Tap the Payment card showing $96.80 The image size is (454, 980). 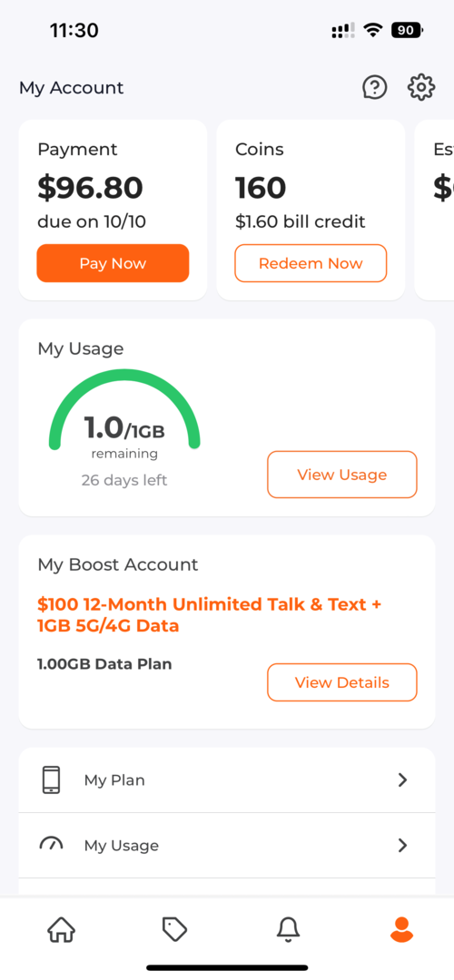point(113,210)
